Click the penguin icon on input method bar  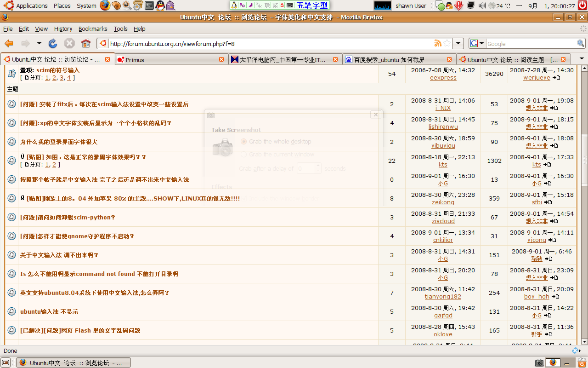234,6
